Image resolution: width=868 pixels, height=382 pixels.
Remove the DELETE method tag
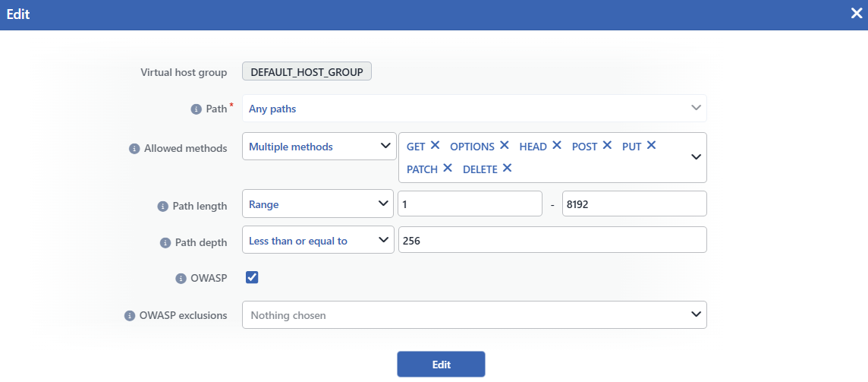pos(508,168)
